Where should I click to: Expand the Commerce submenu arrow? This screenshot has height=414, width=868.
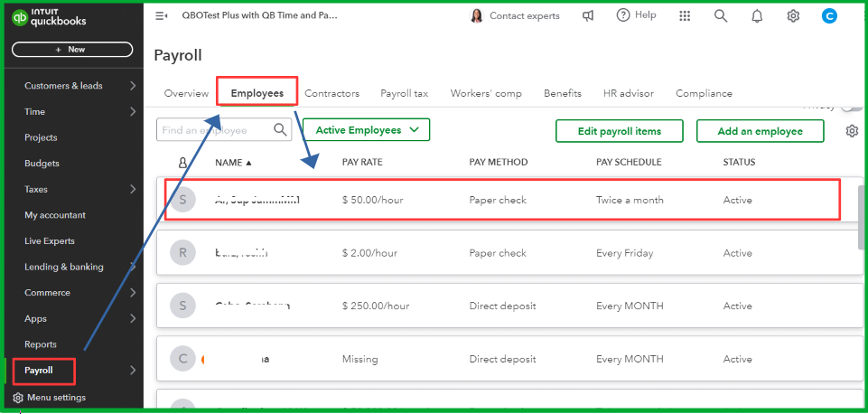click(x=133, y=293)
